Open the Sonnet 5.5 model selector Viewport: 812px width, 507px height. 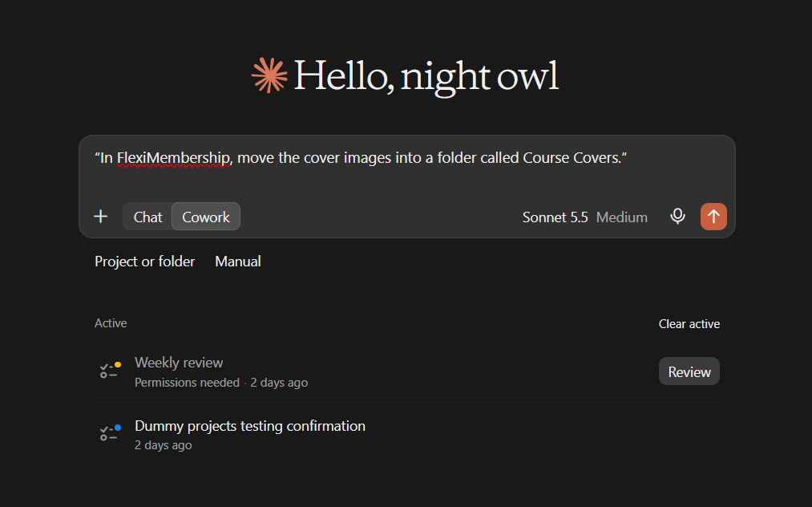click(x=555, y=217)
